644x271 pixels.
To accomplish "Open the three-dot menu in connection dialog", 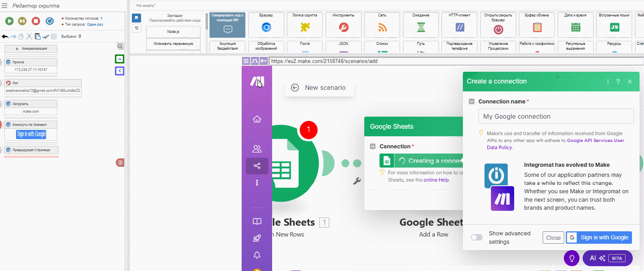I will point(608,81).
